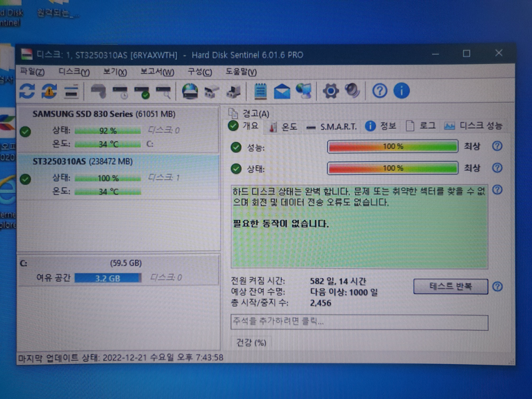532x399 pixels.
Task: Click the right-panel 상태 100 % progress bar
Action: point(393,168)
